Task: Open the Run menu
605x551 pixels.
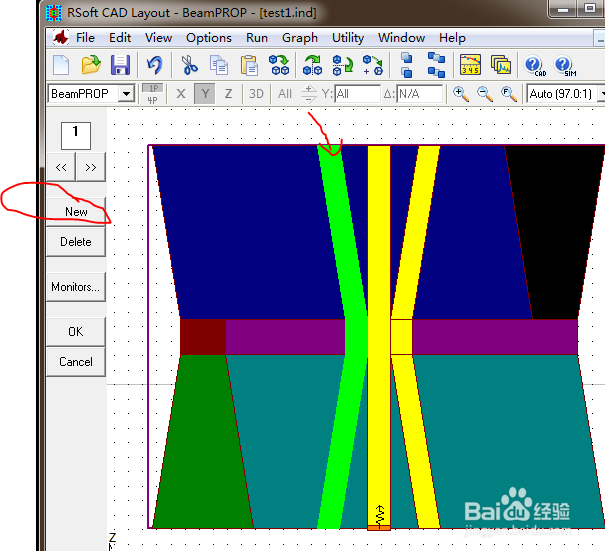Action: pyautogui.click(x=257, y=38)
